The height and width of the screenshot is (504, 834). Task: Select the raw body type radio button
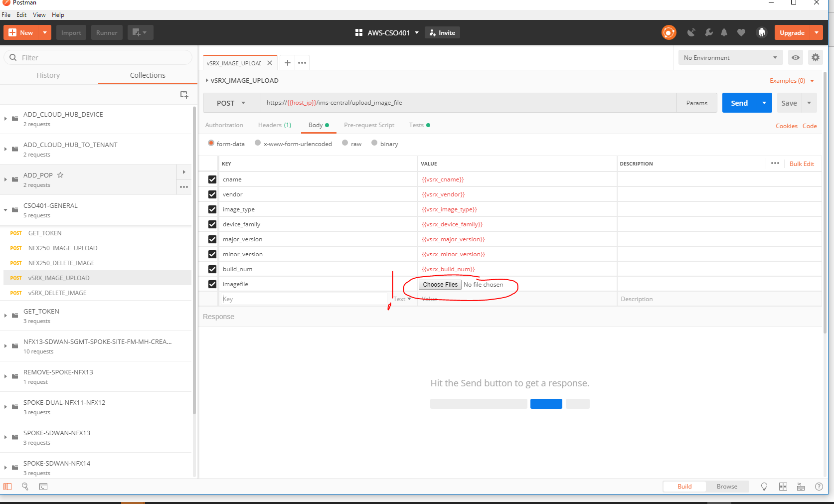345,143
